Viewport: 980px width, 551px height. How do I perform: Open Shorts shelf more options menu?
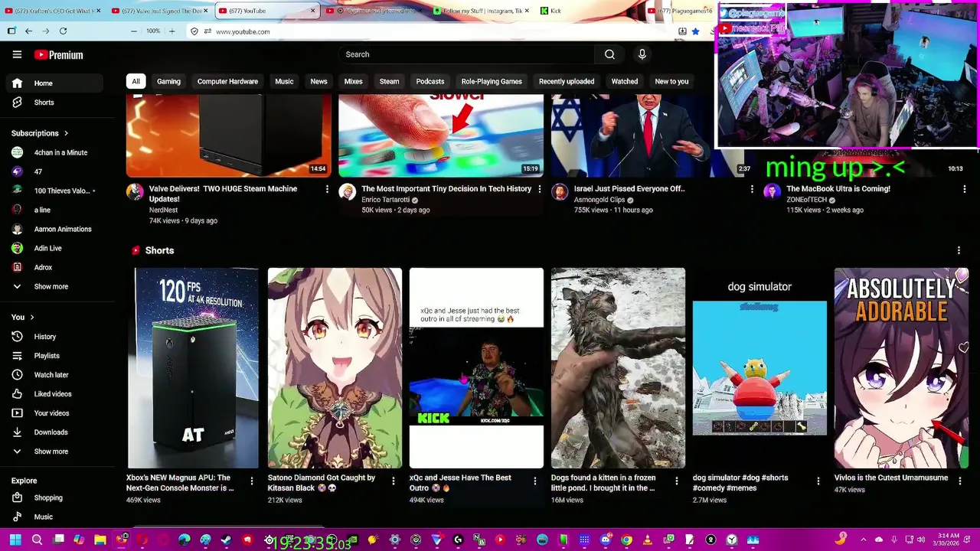959,250
